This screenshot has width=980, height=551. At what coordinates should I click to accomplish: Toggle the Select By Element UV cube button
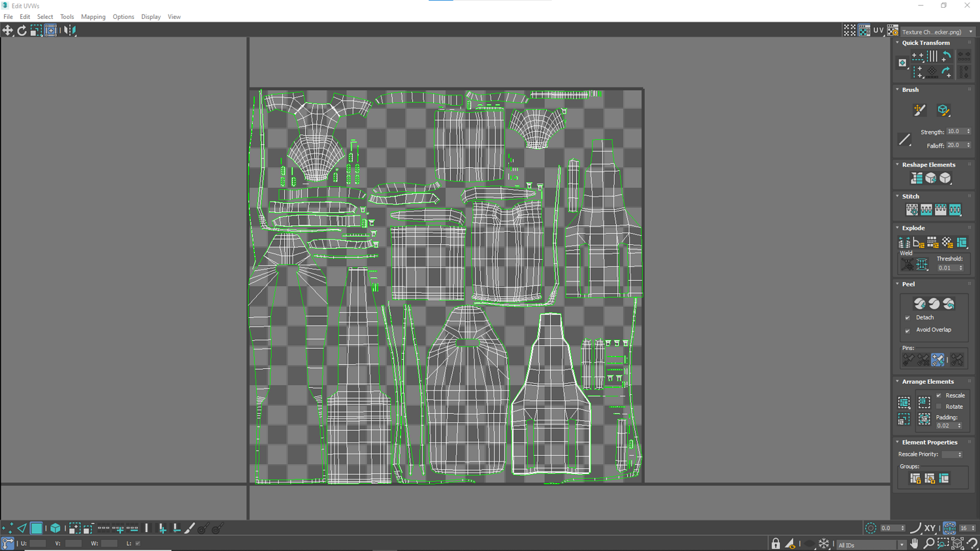pyautogui.click(x=56, y=528)
